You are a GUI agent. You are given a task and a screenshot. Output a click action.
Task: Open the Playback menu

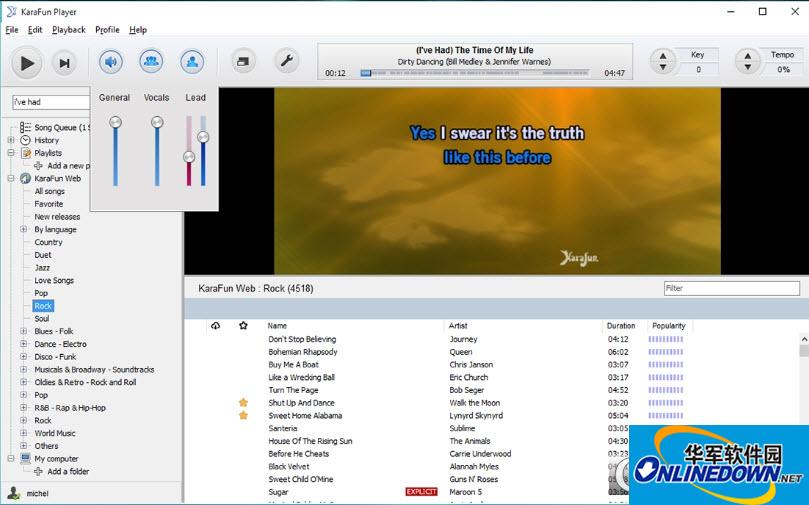pyautogui.click(x=69, y=30)
